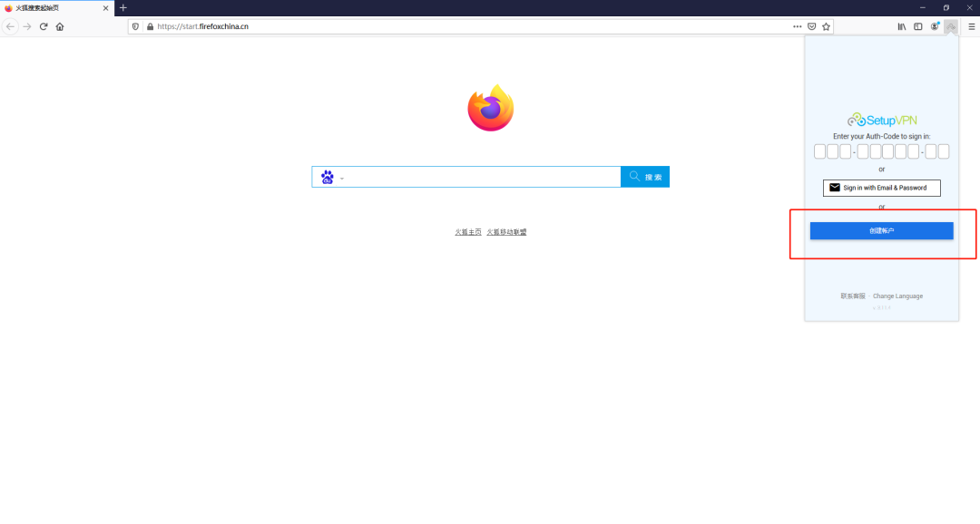Open the Firefox hamburger application menu
980x524 pixels.
tap(971, 26)
